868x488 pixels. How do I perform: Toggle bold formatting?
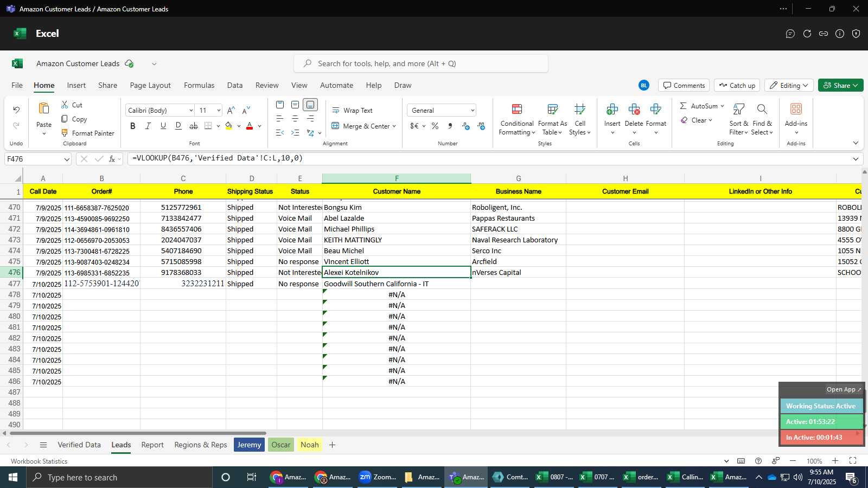(133, 126)
